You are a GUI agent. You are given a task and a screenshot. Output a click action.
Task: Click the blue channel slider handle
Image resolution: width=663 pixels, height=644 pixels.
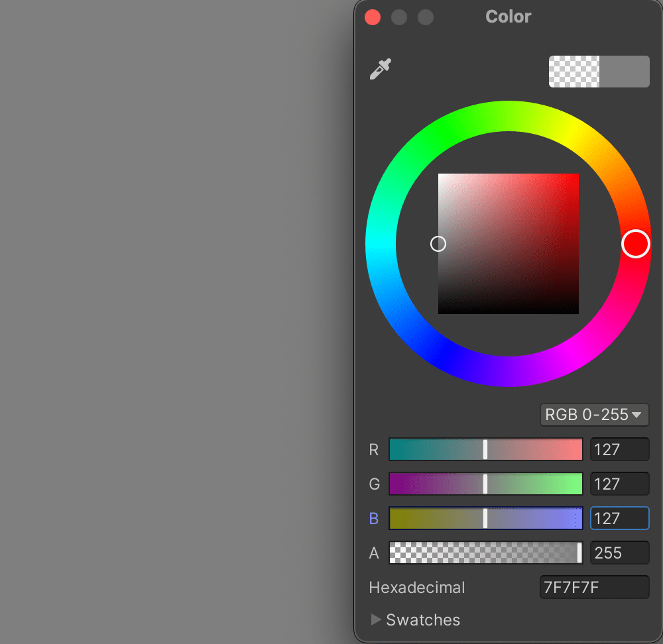485,518
